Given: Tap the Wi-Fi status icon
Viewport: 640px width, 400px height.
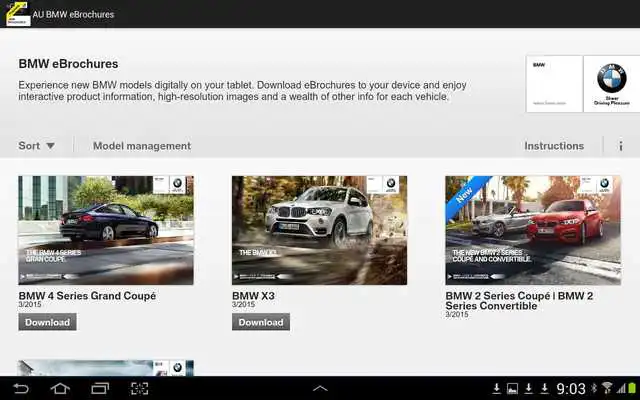Looking at the screenshot, I should click(607, 388).
